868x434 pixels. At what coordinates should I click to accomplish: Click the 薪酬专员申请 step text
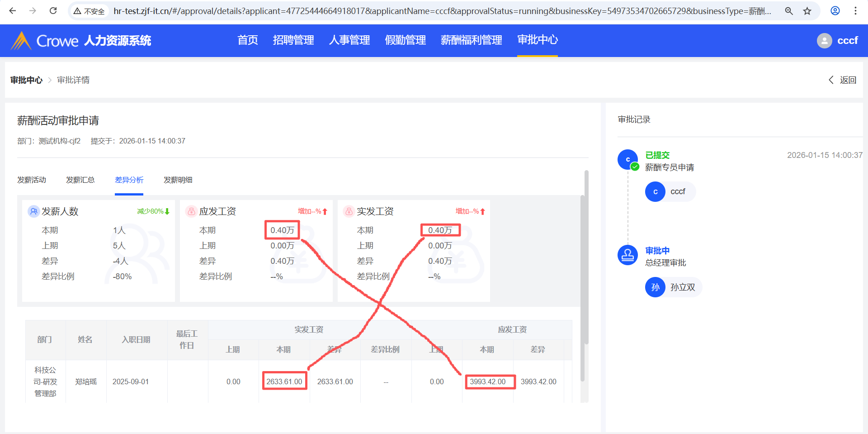[670, 167]
